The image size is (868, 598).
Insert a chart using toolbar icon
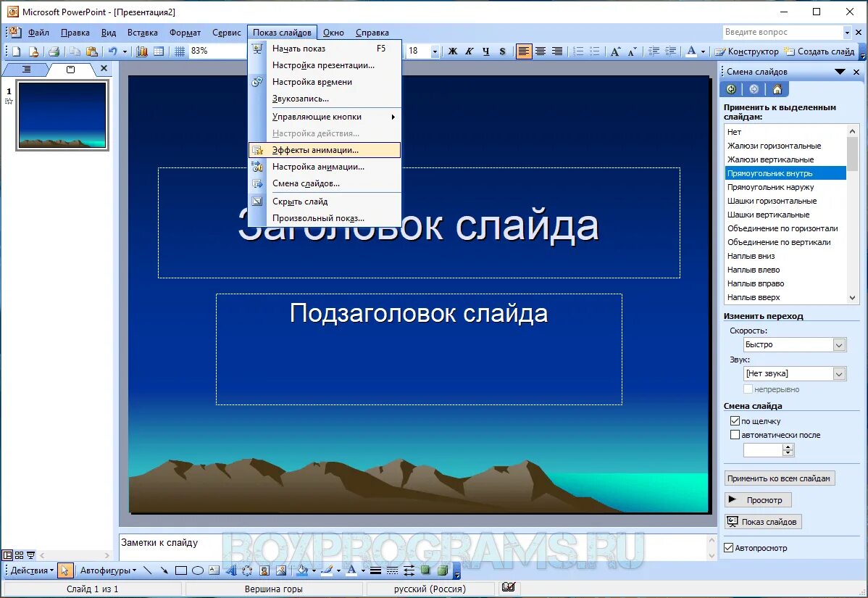click(142, 51)
